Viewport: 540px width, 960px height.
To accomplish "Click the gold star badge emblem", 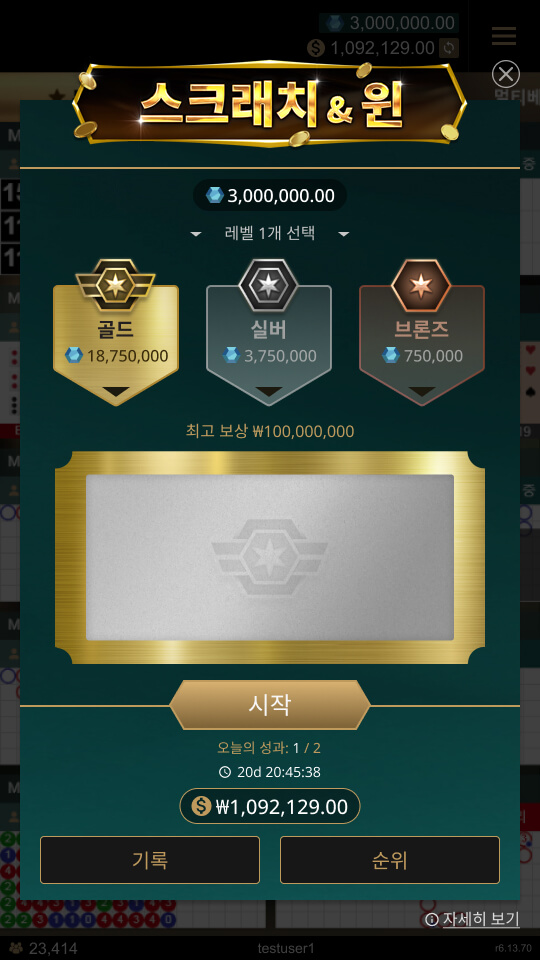I will click(x=115, y=285).
